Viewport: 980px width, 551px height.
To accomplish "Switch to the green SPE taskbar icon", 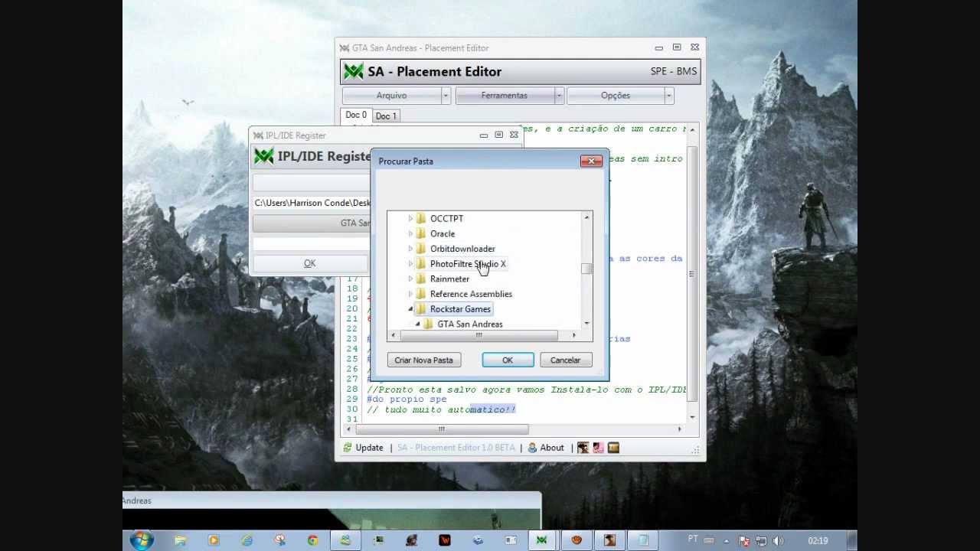I will click(x=542, y=540).
